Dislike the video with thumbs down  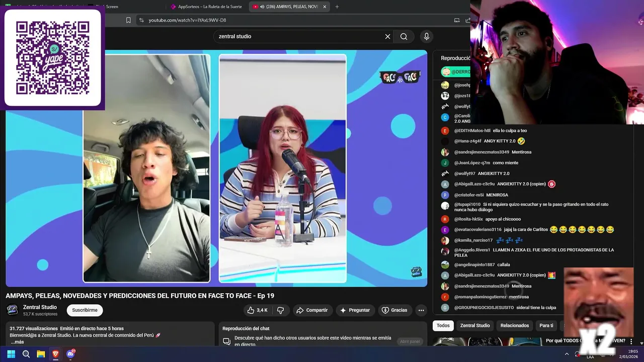(x=281, y=310)
